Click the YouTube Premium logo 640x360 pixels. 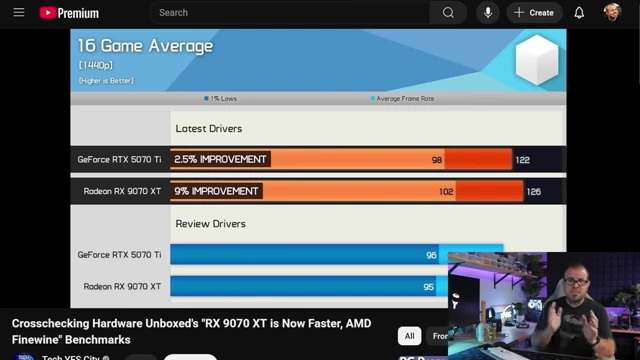pos(69,13)
